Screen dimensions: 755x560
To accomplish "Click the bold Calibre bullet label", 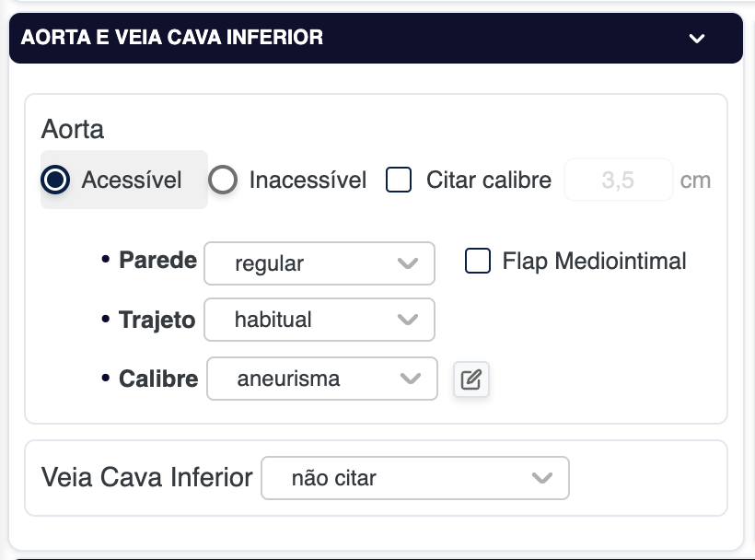I will (158, 379).
